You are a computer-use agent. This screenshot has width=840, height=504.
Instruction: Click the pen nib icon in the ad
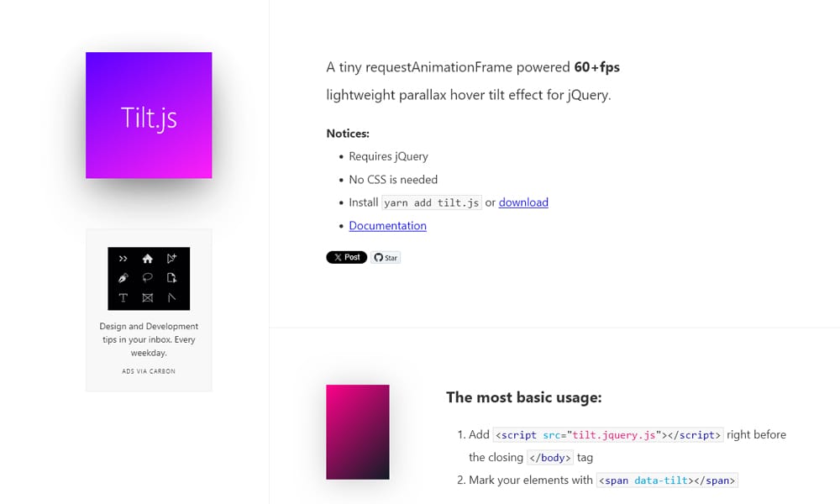[123, 278]
